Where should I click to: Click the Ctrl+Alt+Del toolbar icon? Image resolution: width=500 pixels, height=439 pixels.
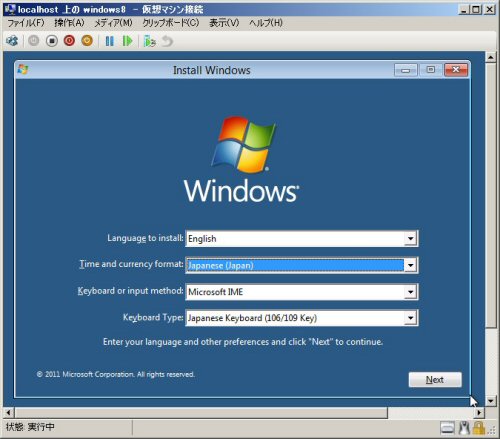tap(12, 41)
